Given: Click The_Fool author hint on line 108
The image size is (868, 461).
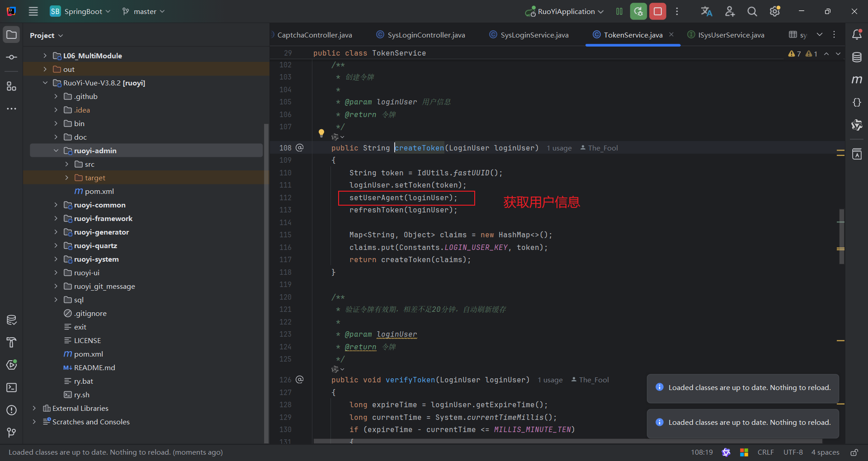Looking at the screenshot, I should pos(599,148).
